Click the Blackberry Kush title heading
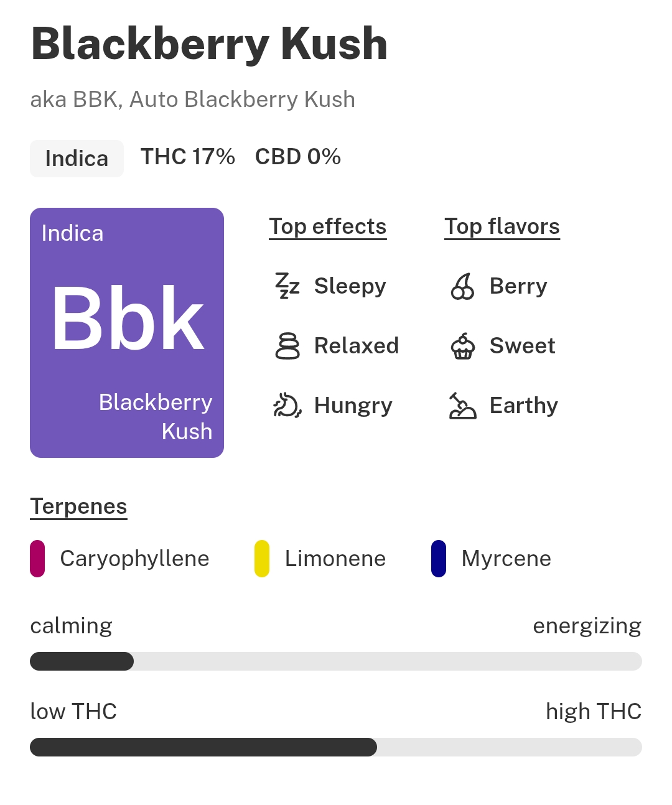The image size is (672, 805). [x=209, y=44]
